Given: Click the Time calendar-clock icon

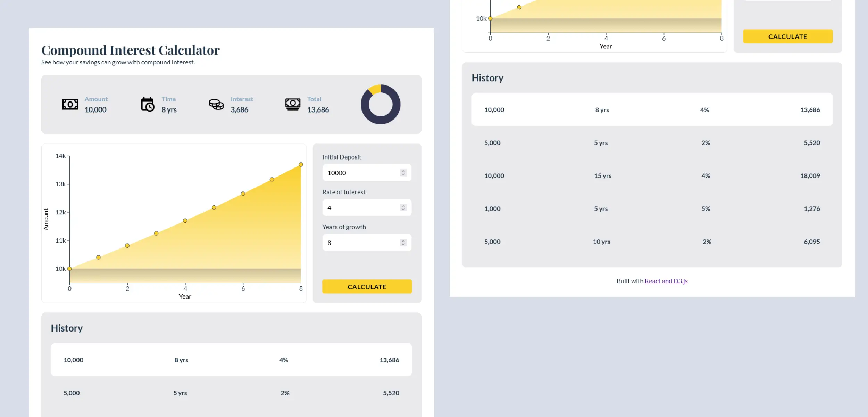Looking at the screenshot, I should [x=147, y=104].
